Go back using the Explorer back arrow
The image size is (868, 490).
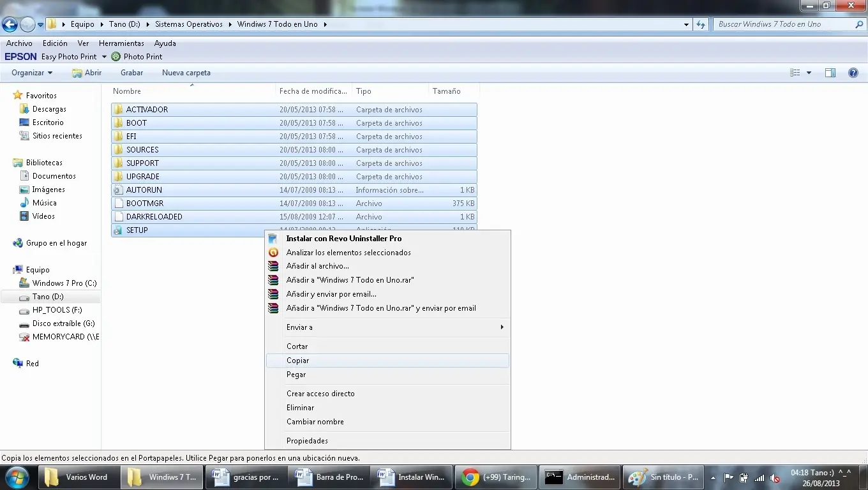(x=10, y=24)
